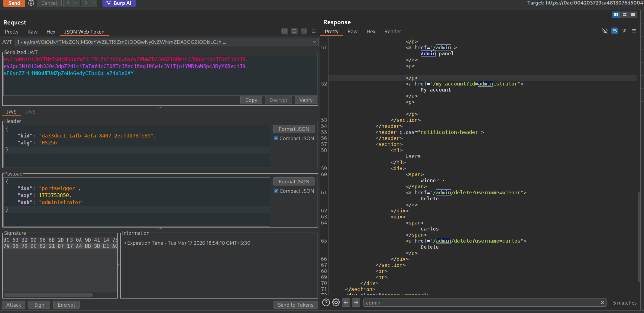644x313 pixels.
Task: Clear the admin search term
Action: (602, 302)
